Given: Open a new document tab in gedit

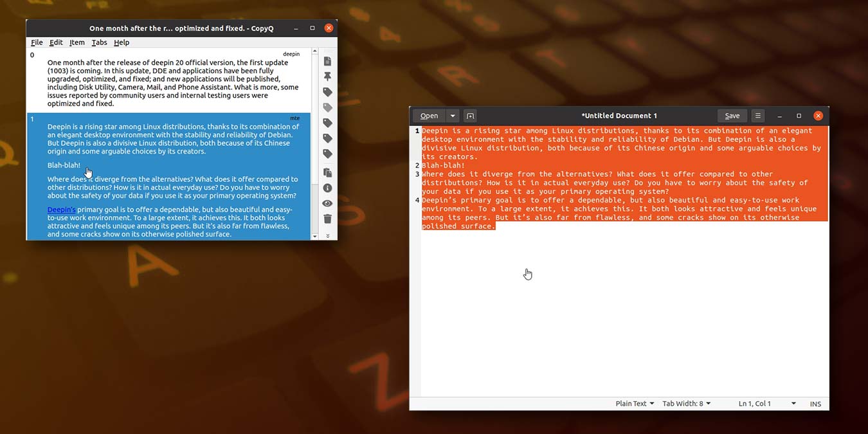Looking at the screenshot, I should point(470,116).
